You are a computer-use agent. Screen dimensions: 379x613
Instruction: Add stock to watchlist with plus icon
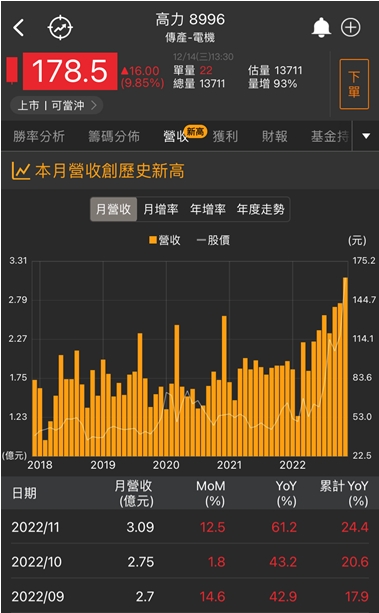[x=350, y=28]
